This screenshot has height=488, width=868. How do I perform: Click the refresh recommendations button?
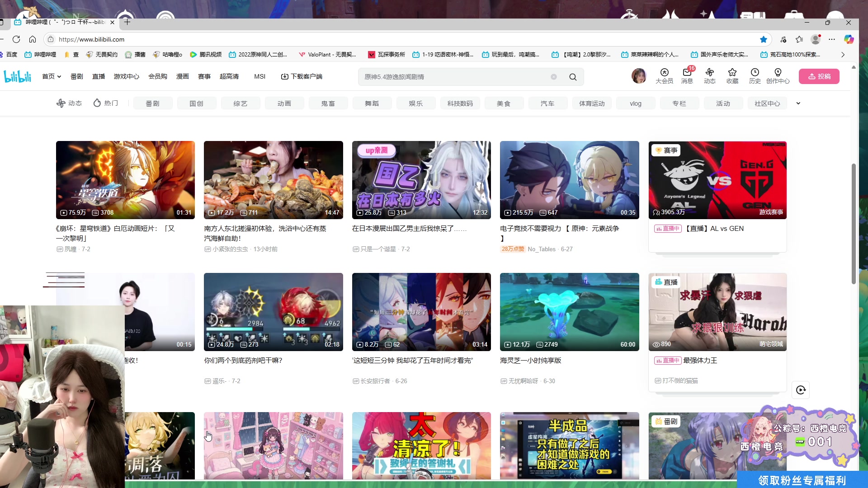pos(801,390)
